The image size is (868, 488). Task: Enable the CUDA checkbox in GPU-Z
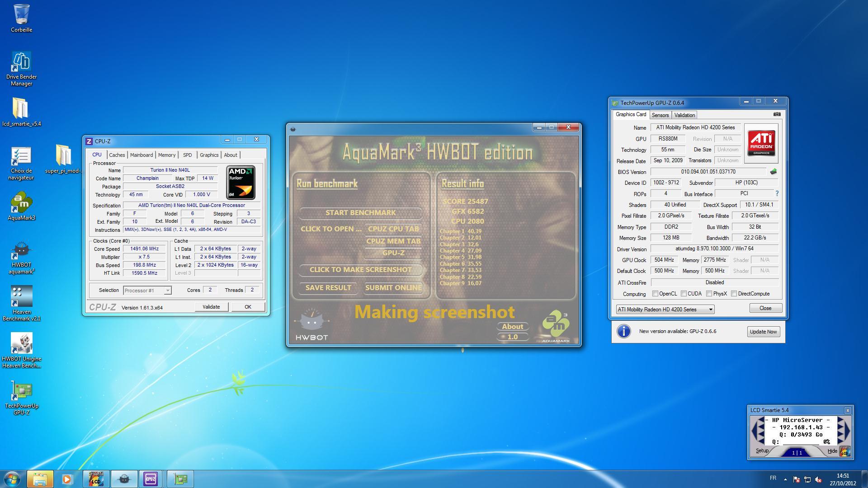point(684,294)
